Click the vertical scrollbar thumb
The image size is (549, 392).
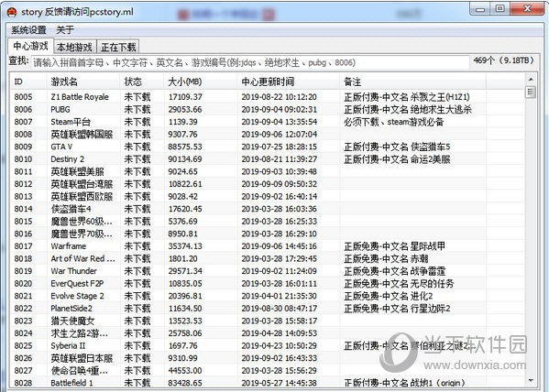[531, 93]
